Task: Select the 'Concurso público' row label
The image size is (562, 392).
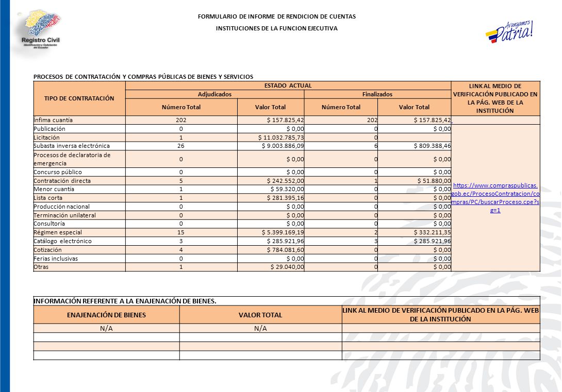Action: click(58, 172)
